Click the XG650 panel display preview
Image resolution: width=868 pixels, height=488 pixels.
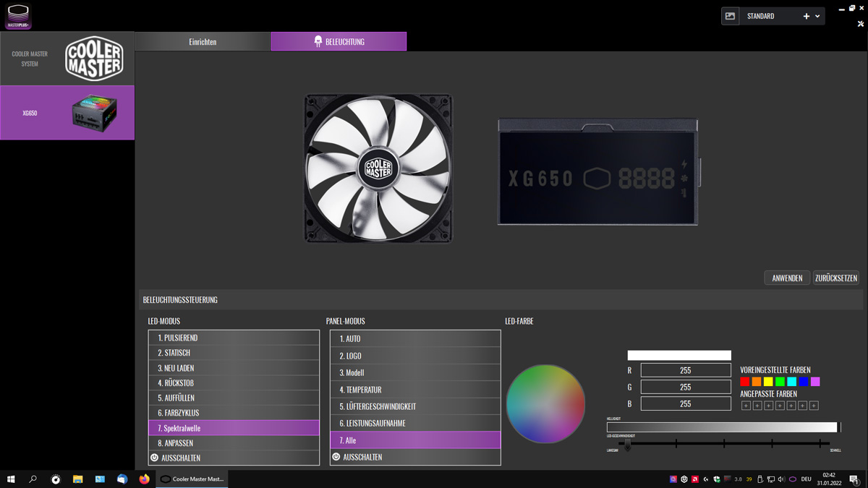pyautogui.click(x=598, y=172)
